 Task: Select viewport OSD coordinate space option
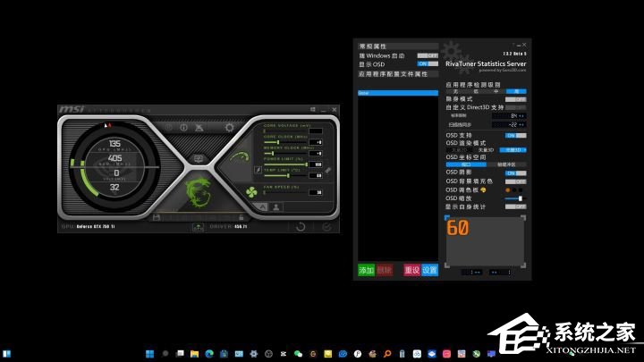466,164
